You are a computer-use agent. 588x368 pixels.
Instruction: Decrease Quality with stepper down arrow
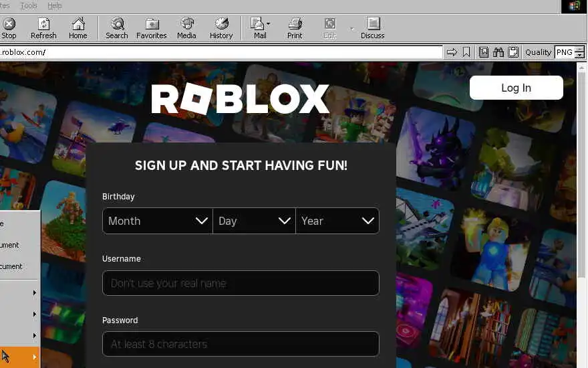(x=580, y=55)
